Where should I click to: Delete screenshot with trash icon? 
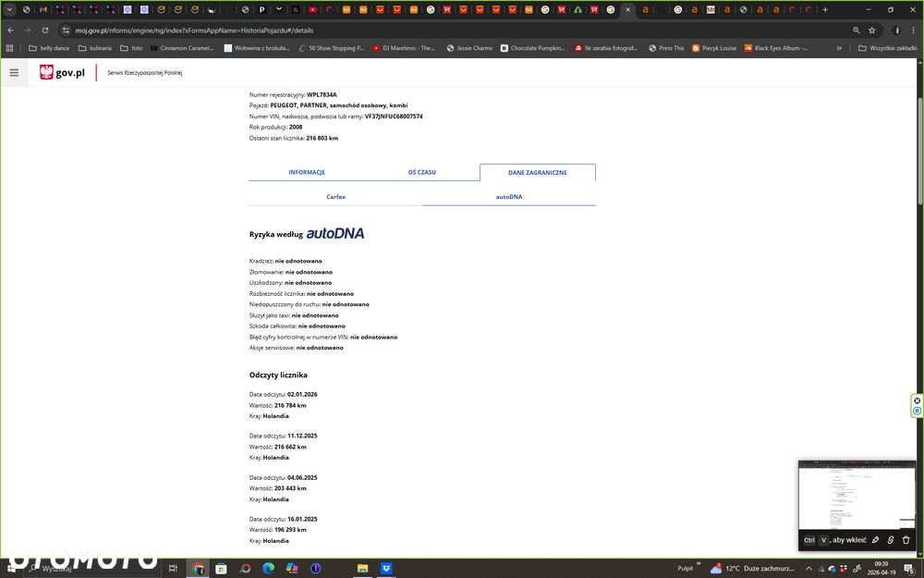pos(906,540)
